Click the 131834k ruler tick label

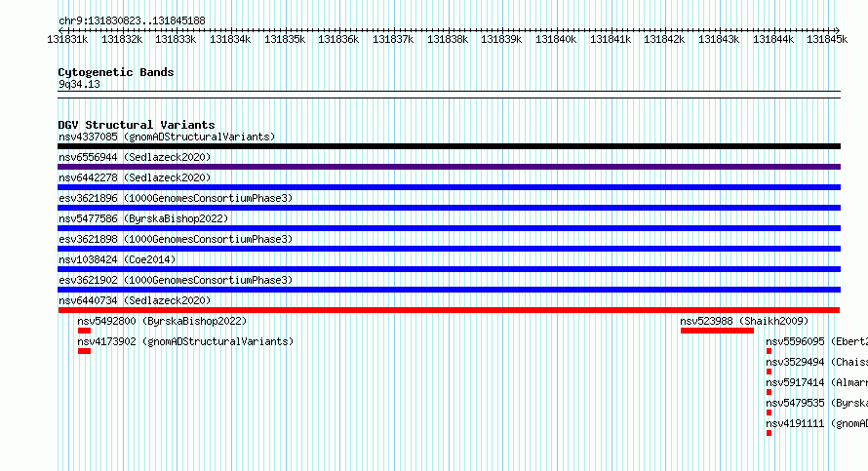click(x=230, y=39)
